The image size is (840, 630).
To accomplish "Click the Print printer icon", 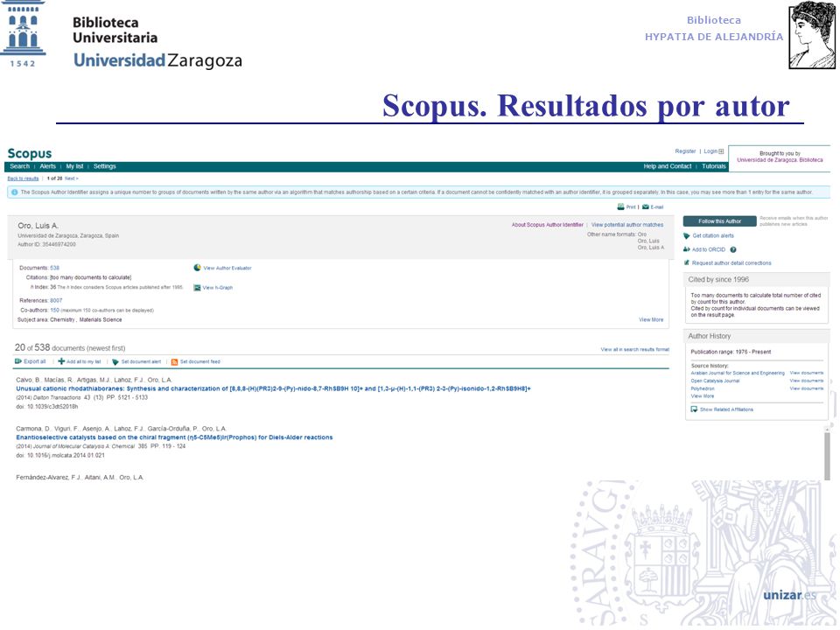I will pos(621,206).
